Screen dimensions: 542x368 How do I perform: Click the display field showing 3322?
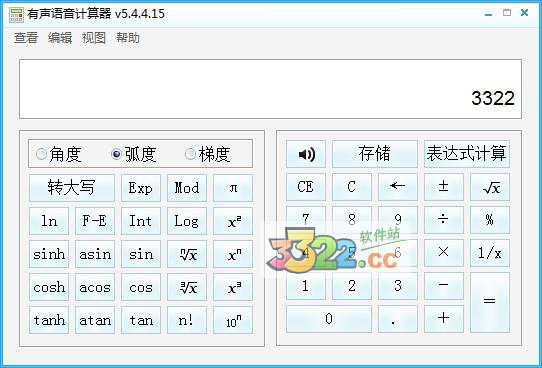(x=270, y=89)
